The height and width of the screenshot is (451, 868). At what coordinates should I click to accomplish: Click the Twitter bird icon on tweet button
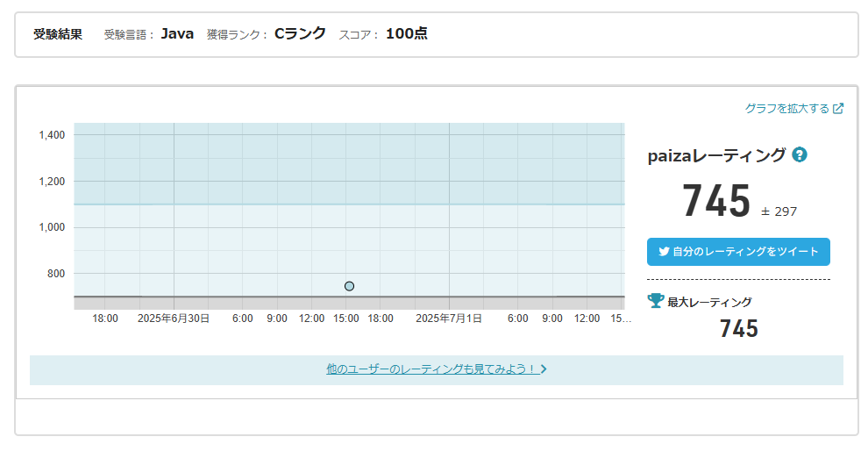coord(663,252)
